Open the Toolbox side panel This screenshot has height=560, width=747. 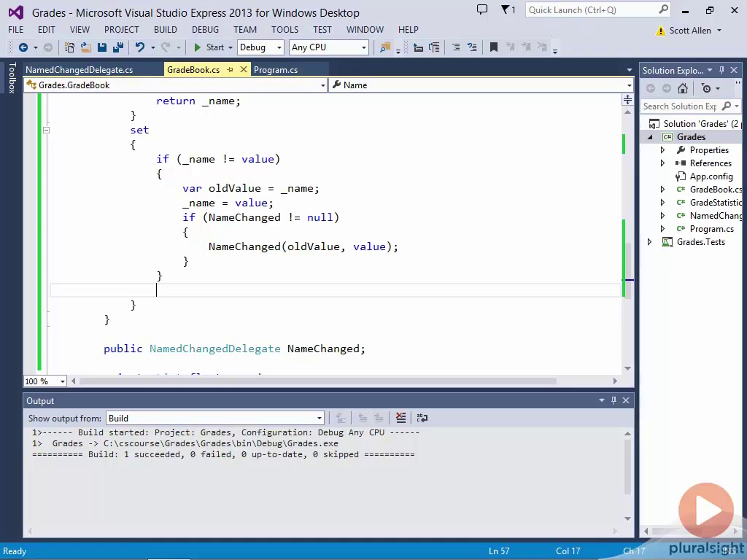(12, 77)
